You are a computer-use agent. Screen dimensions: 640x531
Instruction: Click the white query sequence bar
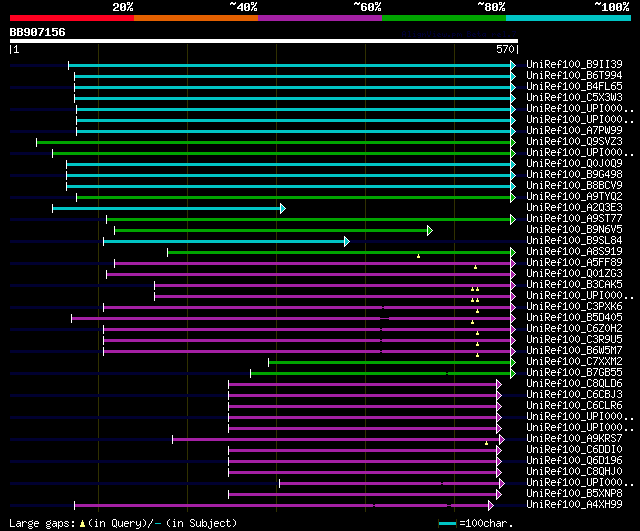coord(264,41)
